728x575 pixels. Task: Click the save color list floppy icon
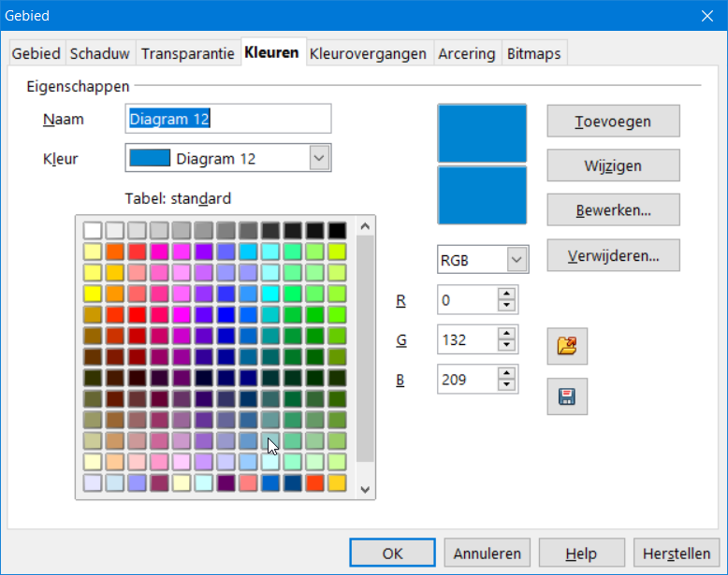[567, 396]
